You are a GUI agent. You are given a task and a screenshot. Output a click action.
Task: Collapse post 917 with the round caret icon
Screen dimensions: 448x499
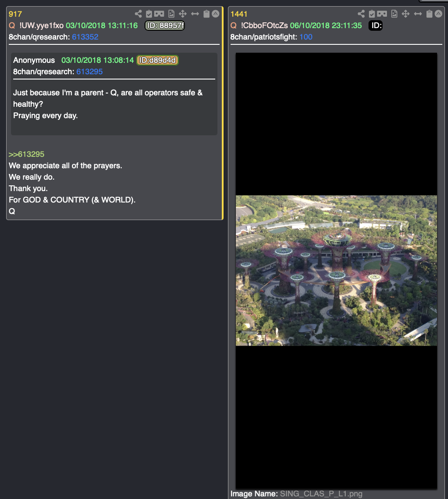[x=215, y=14]
